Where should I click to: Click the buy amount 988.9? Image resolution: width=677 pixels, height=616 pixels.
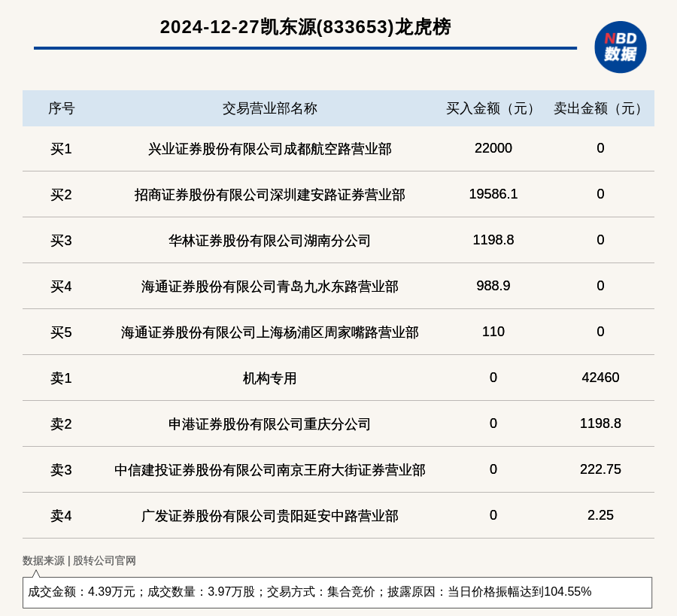pos(493,286)
